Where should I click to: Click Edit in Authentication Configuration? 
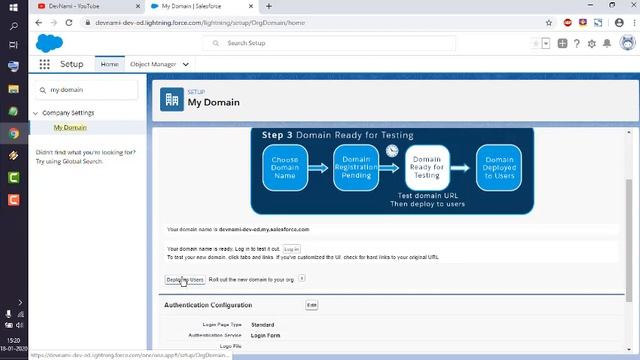point(311,305)
